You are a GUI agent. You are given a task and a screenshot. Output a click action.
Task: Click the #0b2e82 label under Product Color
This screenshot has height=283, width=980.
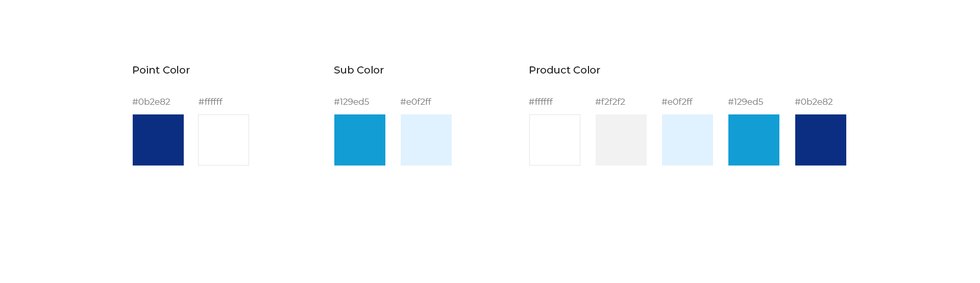click(x=814, y=102)
